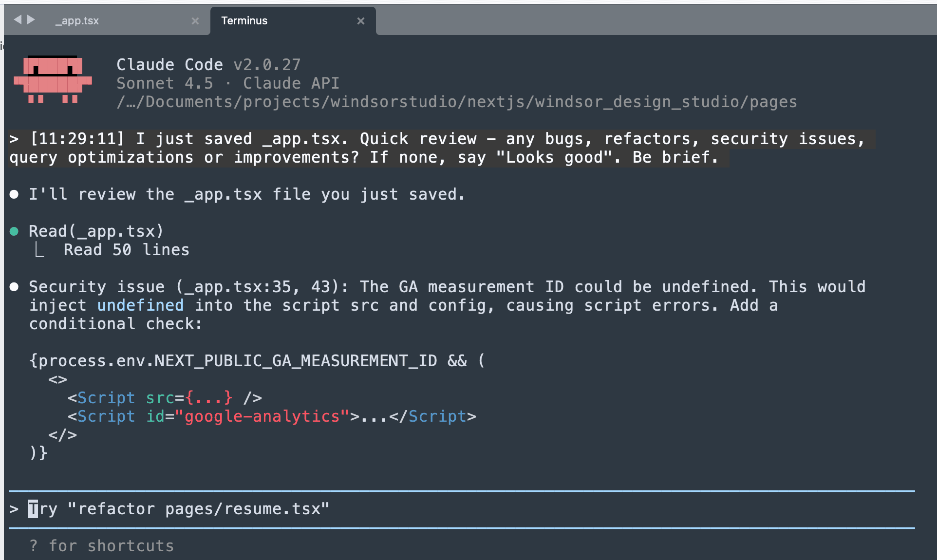The image size is (937, 560).
Task: Click the green bullet beside Read(_app.tsx)
Action: point(14,231)
